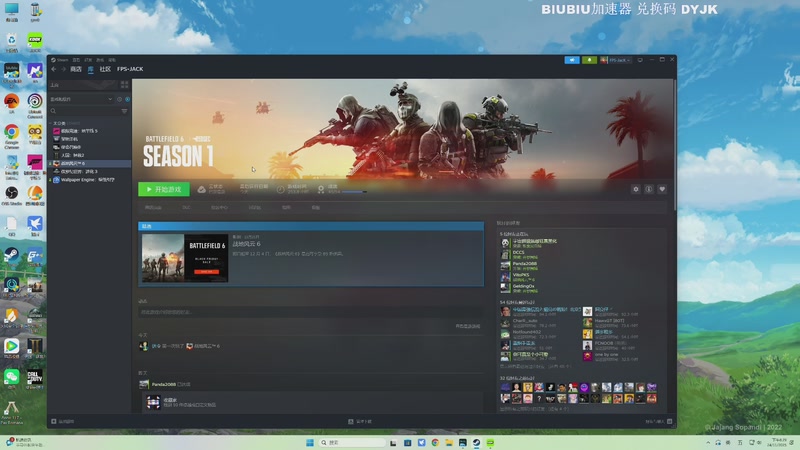Open friend HaoxGT [BOT] entry
The height and width of the screenshot is (450, 800).
click(609, 323)
